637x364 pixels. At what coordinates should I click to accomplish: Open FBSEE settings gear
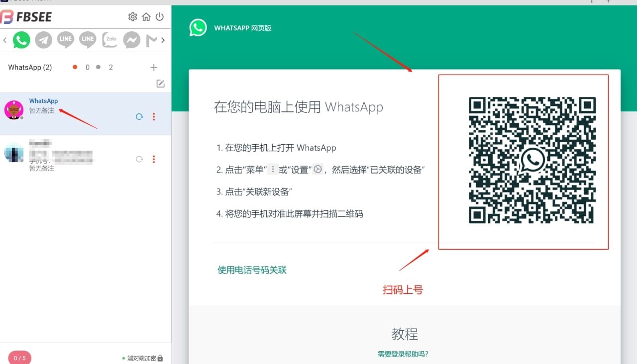132,17
